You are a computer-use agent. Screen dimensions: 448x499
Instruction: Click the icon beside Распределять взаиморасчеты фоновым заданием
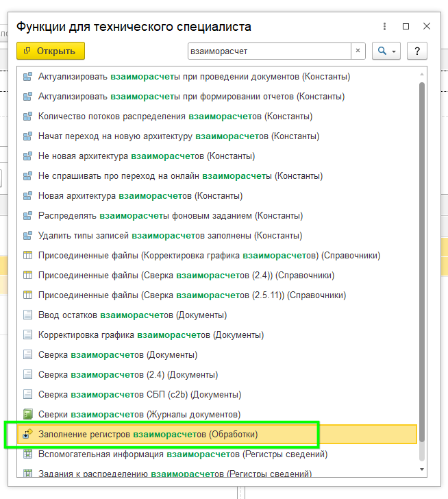click(27, 216)
